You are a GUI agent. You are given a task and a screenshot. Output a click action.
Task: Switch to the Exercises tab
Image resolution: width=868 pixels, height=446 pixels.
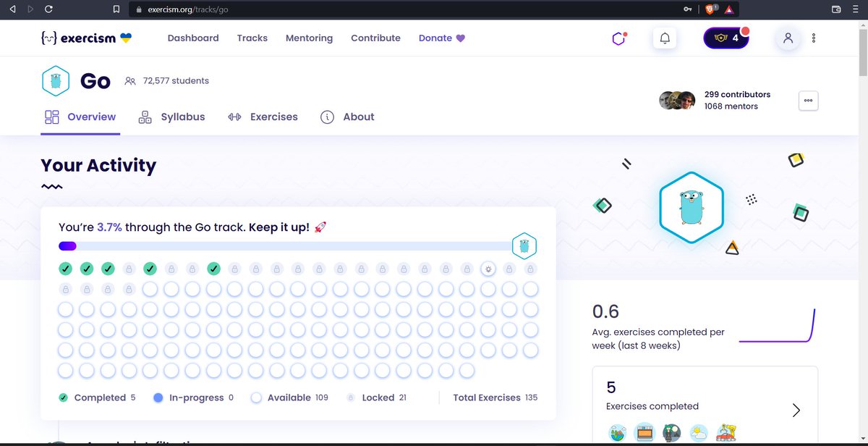tap(262, 117)
